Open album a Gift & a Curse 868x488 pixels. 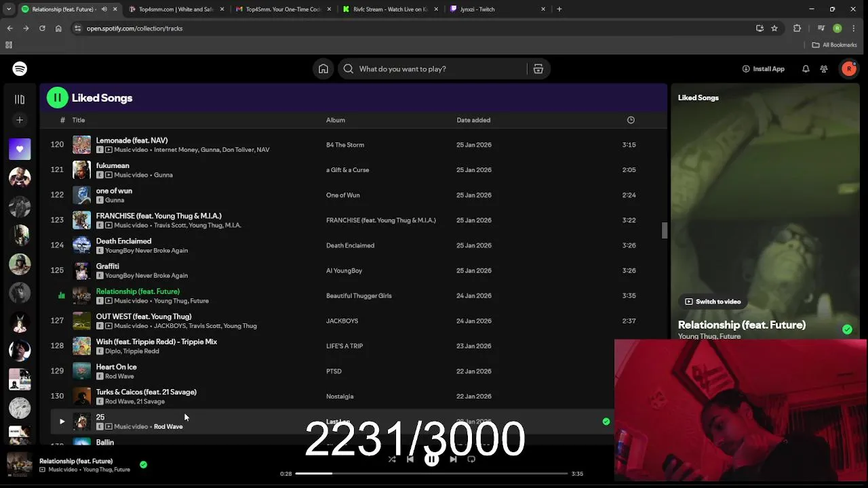(x=348, y=170)
